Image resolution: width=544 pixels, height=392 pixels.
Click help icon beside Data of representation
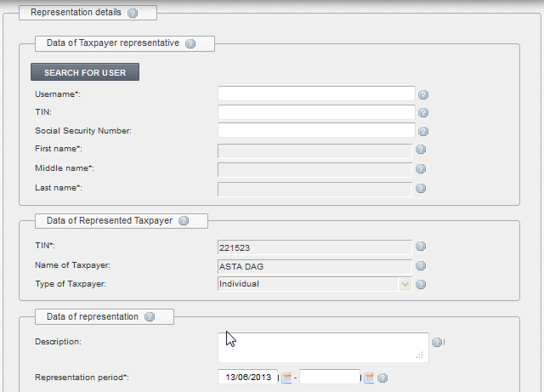[x=150, y=316]
